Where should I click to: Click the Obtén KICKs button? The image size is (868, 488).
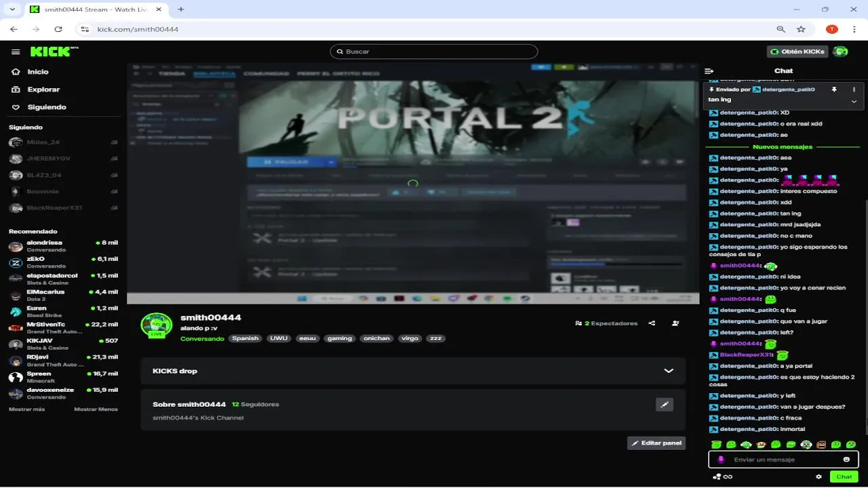[x=797, y=52]
